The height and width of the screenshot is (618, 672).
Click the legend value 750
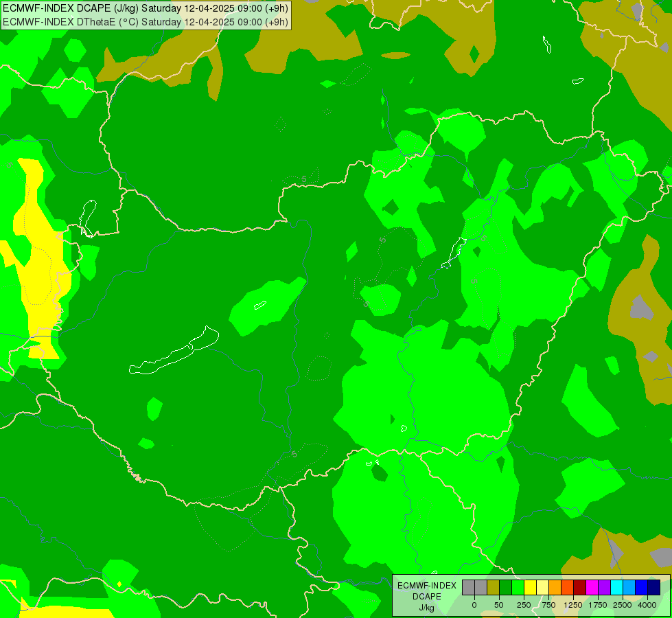(x=548, y=605)
